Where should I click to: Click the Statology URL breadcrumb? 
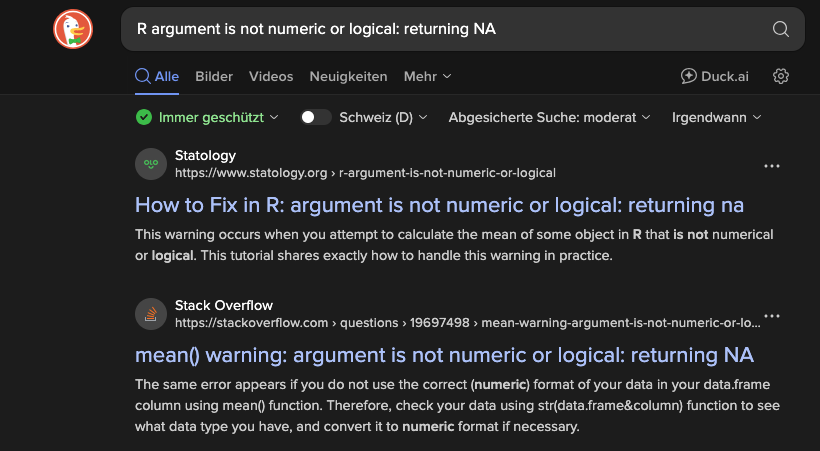coord(365,173)
